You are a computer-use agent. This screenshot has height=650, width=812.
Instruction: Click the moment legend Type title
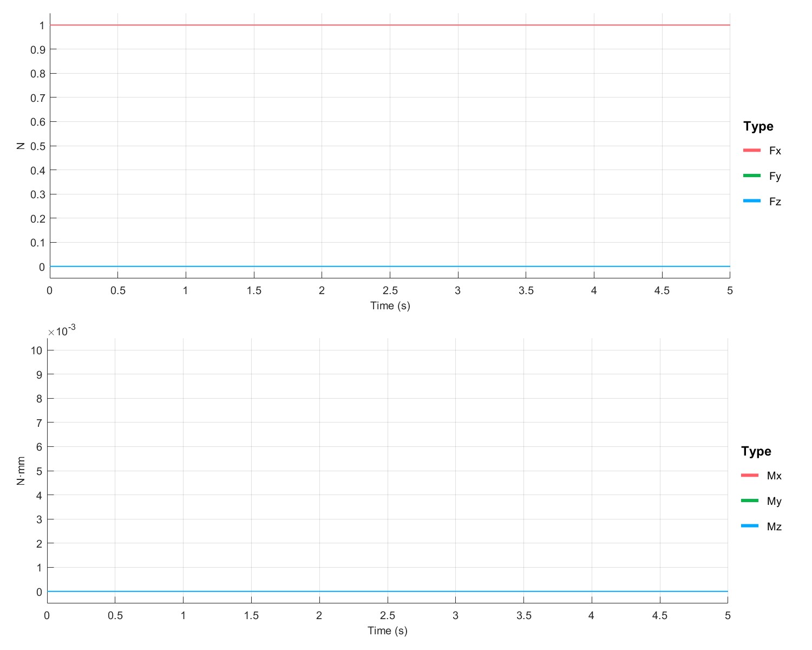click(x=756, y=451)
